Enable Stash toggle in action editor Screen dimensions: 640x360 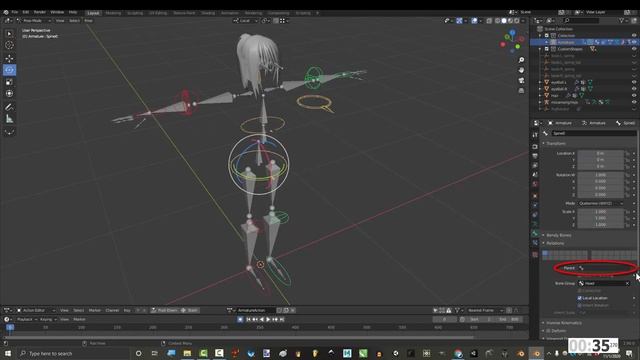point(189,310)
